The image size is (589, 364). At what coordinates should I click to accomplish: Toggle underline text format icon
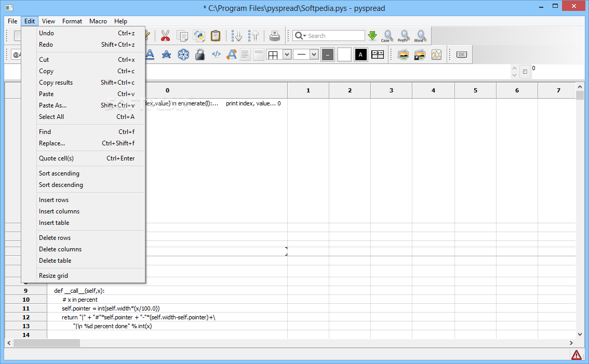(150, 55)
